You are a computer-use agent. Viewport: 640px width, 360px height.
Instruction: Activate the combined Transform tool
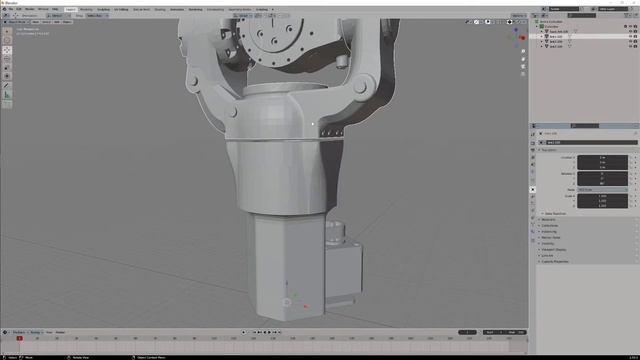[7, 76]
